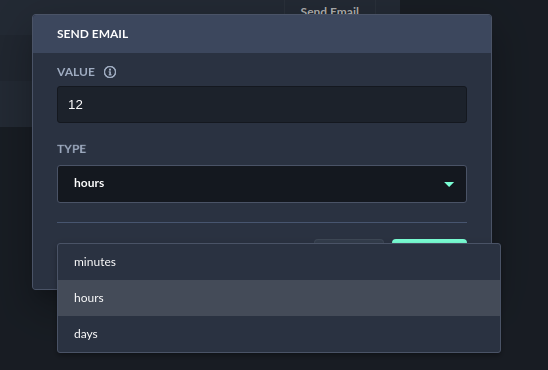This screenshot has width=548, height=370.
Task: Click the teal button peeking above list
Action: (429, 241)
